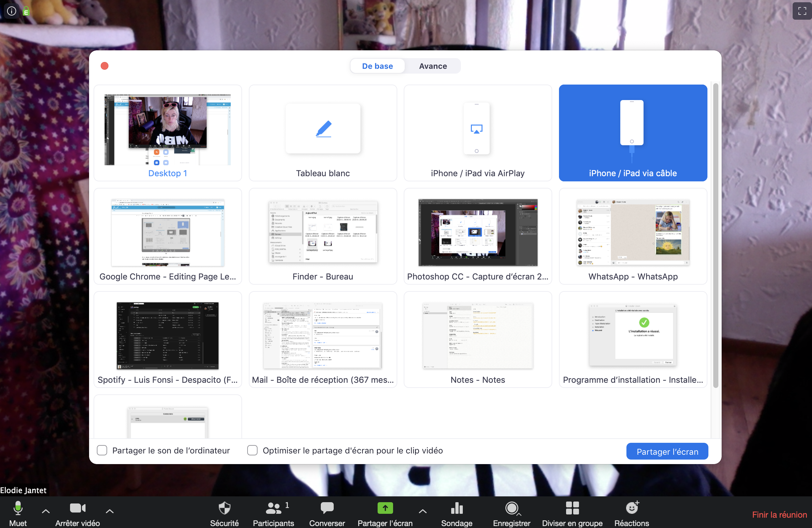Click the Arrêter vidéo camera icon
The width and height of the screenshot is (812, 528).
coord(77,508)
